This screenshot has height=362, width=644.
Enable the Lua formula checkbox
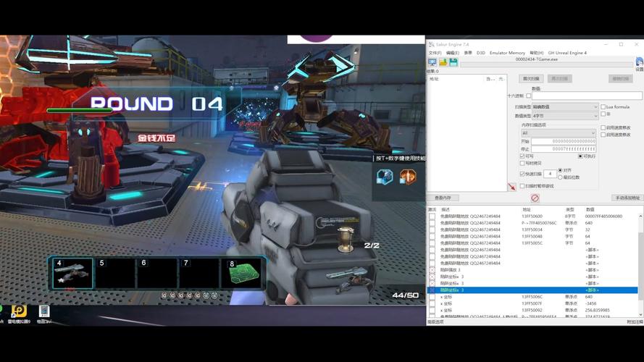[x=603, y=106]
